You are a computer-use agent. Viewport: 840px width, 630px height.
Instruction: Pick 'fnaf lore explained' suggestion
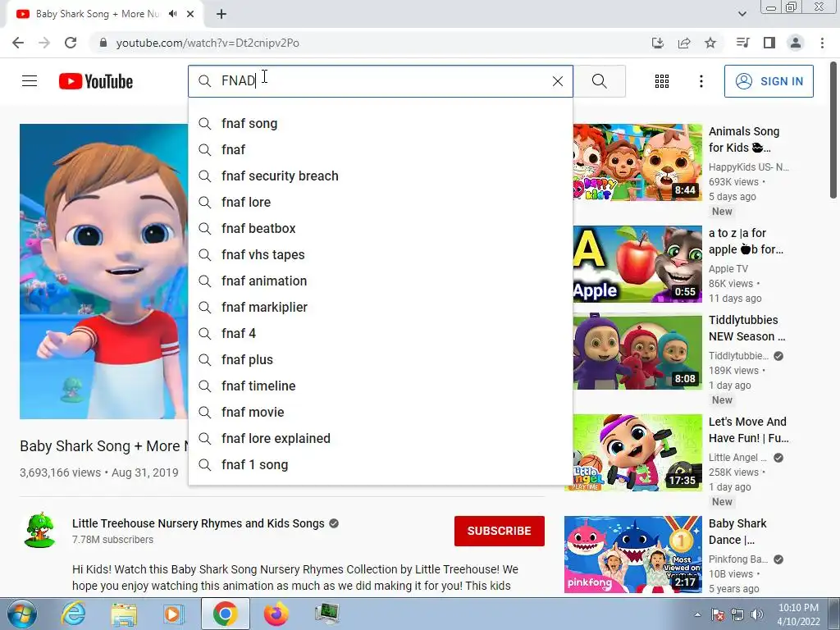(381, 438)
